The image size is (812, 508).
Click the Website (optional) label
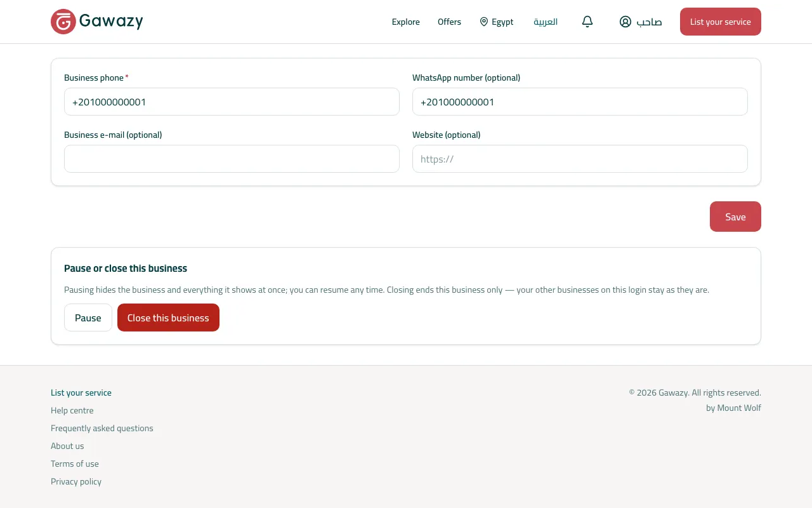coord(447,135)
